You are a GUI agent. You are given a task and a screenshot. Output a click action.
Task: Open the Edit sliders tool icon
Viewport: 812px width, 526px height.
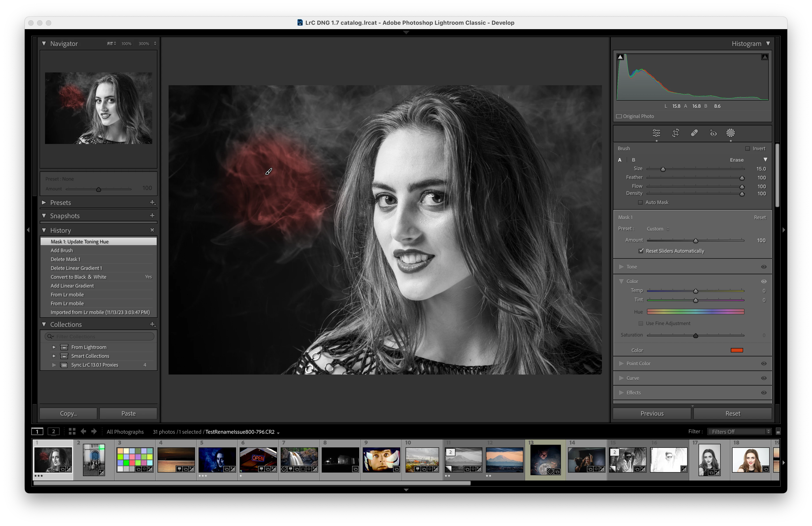click(x=656, y=133)
